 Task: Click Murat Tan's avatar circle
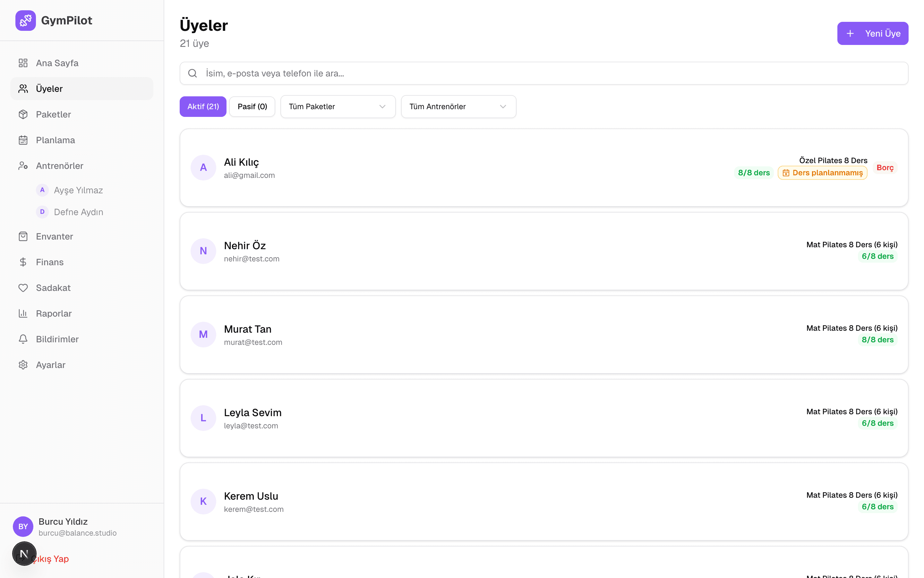tap(203, 335)
